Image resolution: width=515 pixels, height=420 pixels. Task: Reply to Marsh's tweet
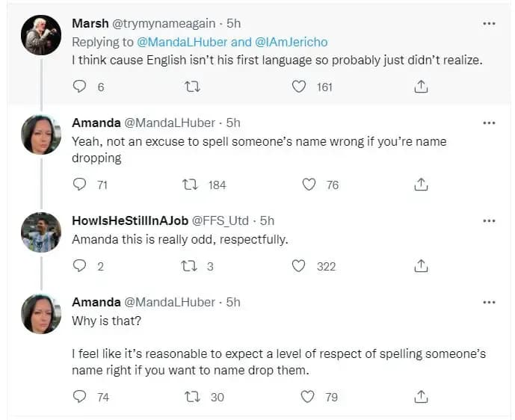(80, 87)
